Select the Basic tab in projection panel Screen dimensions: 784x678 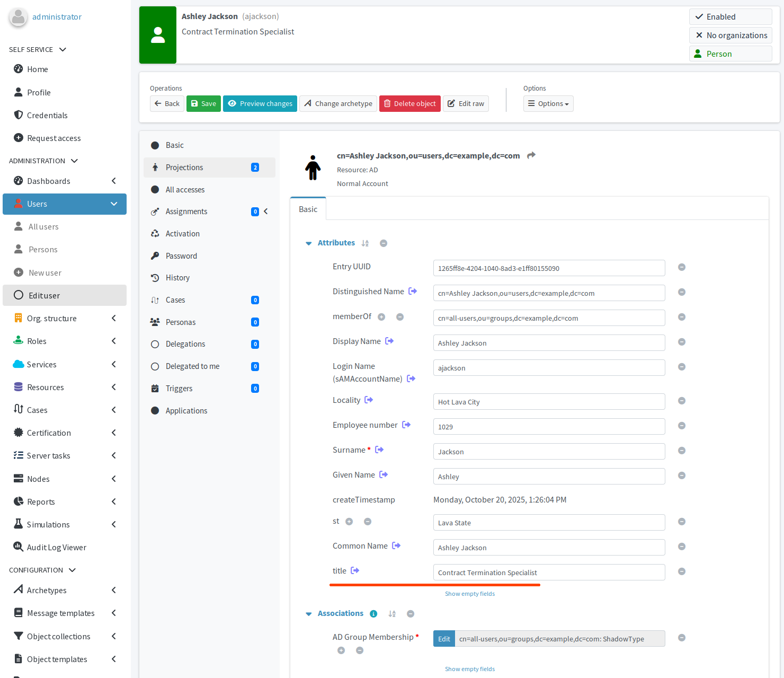coord(308,209)
